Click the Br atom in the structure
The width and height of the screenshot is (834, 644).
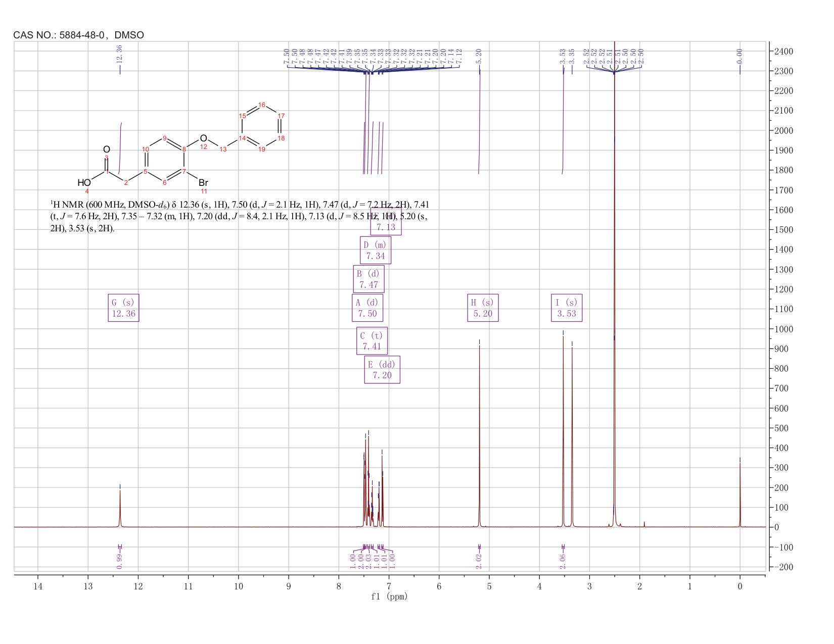click(203, 183)
